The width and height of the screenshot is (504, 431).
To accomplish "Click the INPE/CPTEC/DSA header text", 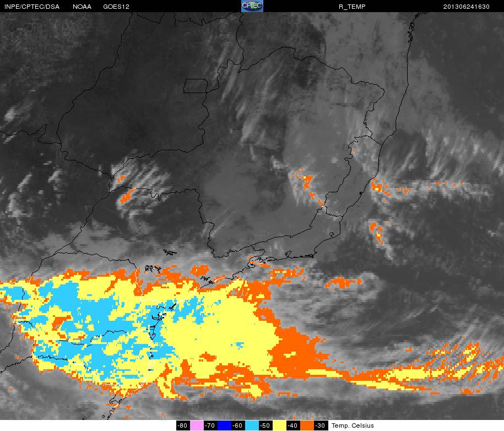I will [x=32, y=7].
